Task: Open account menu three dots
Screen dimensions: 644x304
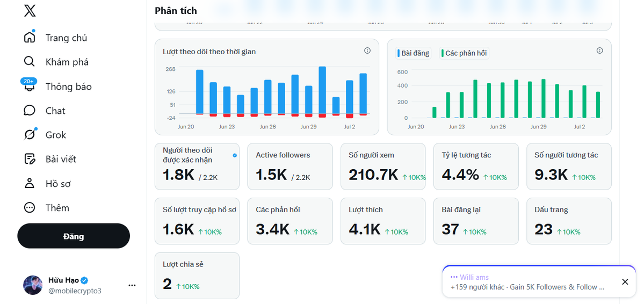Action: pos(132,285)
